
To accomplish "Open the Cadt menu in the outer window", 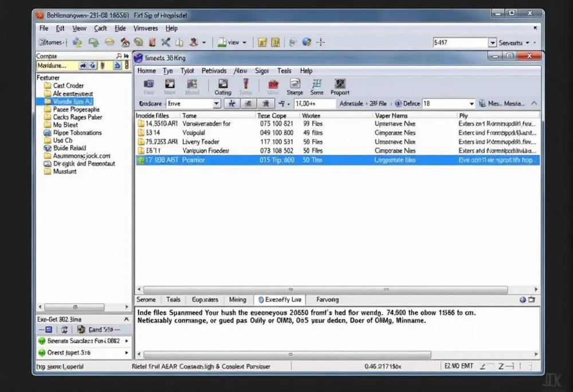I will point(100,28).
